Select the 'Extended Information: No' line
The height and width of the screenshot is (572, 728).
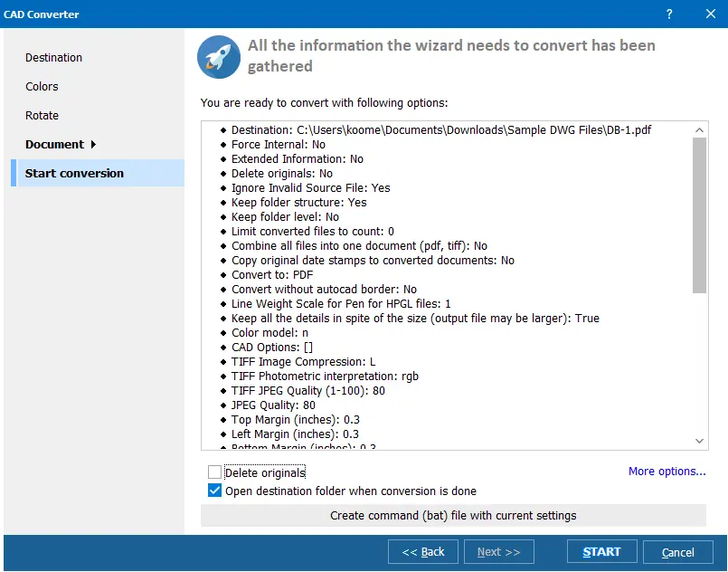[298, 159]
